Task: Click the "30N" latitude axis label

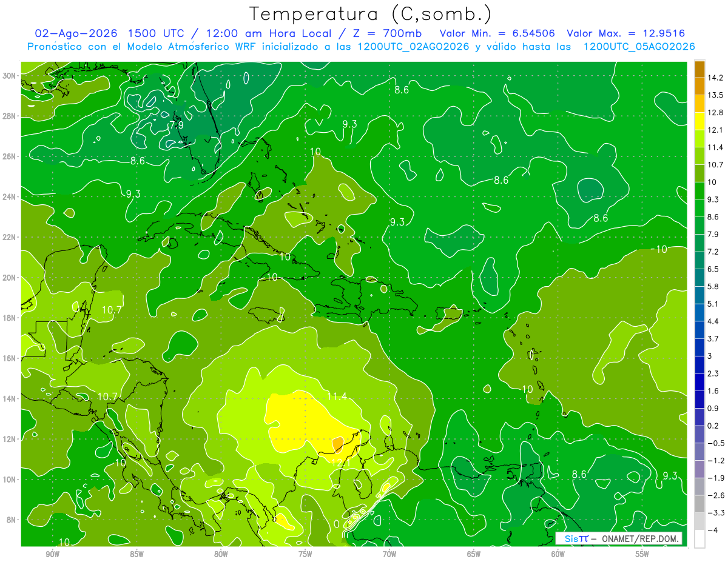Action: (9, 75)
